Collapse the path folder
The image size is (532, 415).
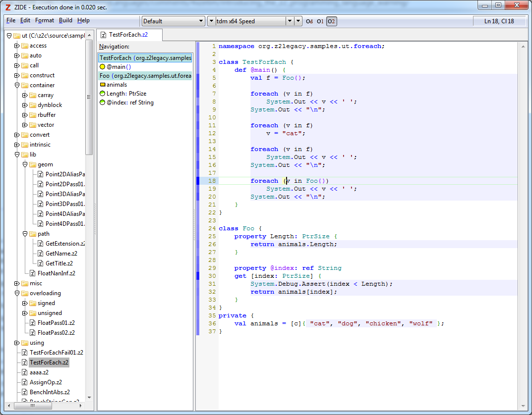tap(25, 234)
